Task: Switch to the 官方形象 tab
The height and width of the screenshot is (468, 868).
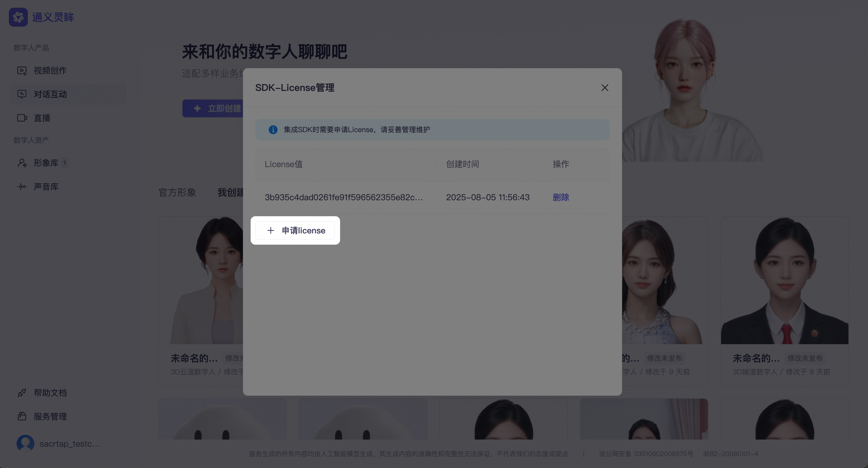Action: 177,193
